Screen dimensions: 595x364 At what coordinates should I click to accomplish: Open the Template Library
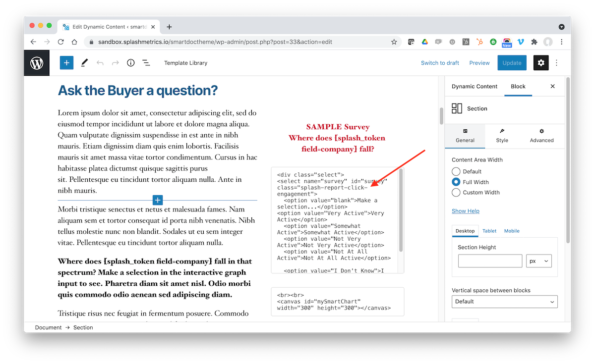pos(185,63)
